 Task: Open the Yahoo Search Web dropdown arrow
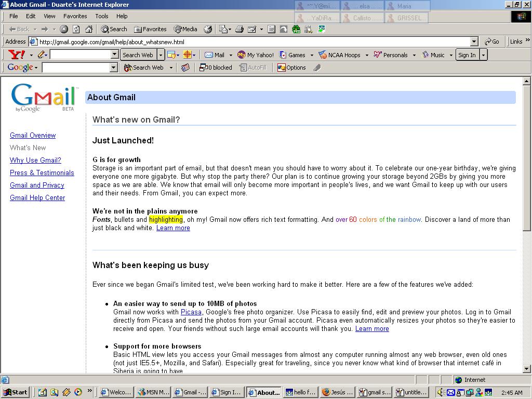161,55
